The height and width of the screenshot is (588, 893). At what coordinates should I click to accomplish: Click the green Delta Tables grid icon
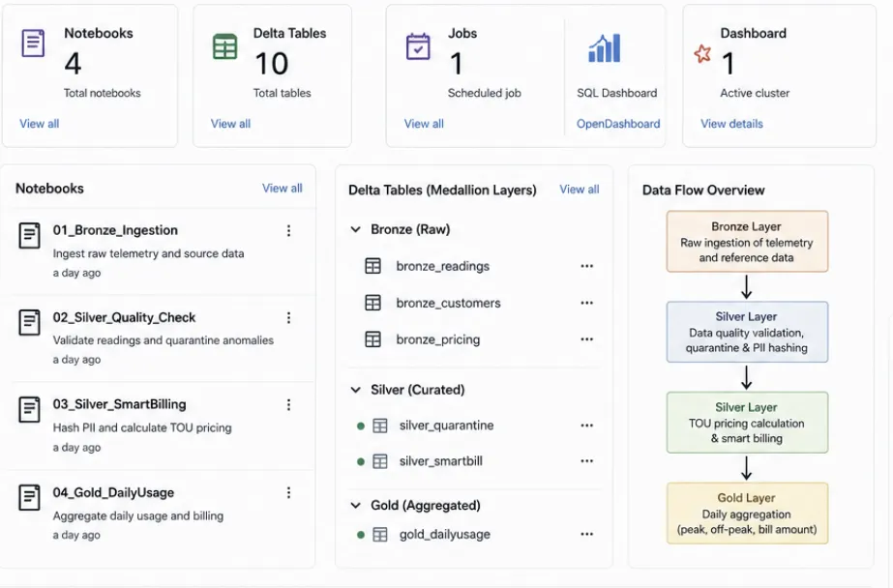pos(225,46)
